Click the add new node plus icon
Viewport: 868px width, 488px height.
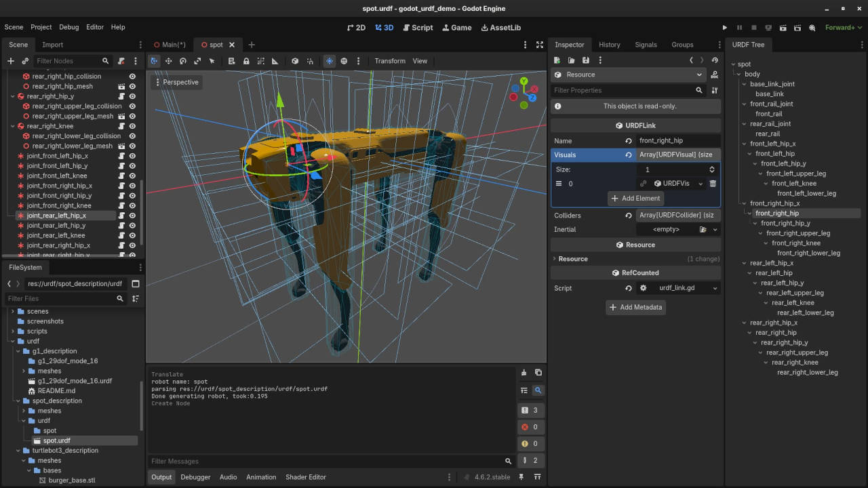[x=10, y=61]
